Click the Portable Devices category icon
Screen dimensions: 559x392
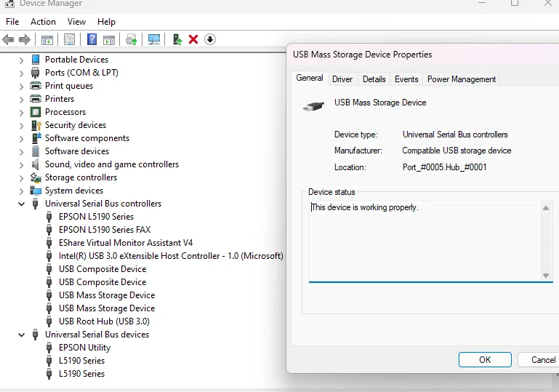pyautogui.click(x=36, y=59)
